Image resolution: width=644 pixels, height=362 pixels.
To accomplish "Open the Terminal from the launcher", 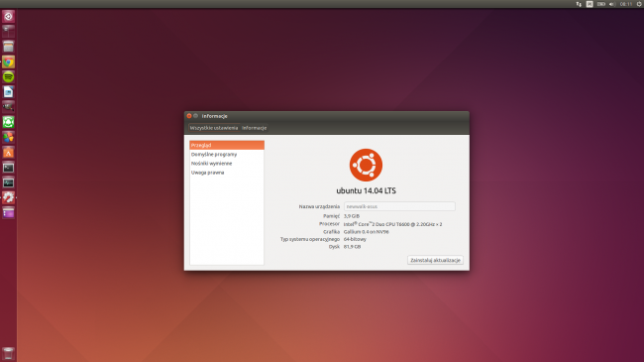I will tap(8, 168).
